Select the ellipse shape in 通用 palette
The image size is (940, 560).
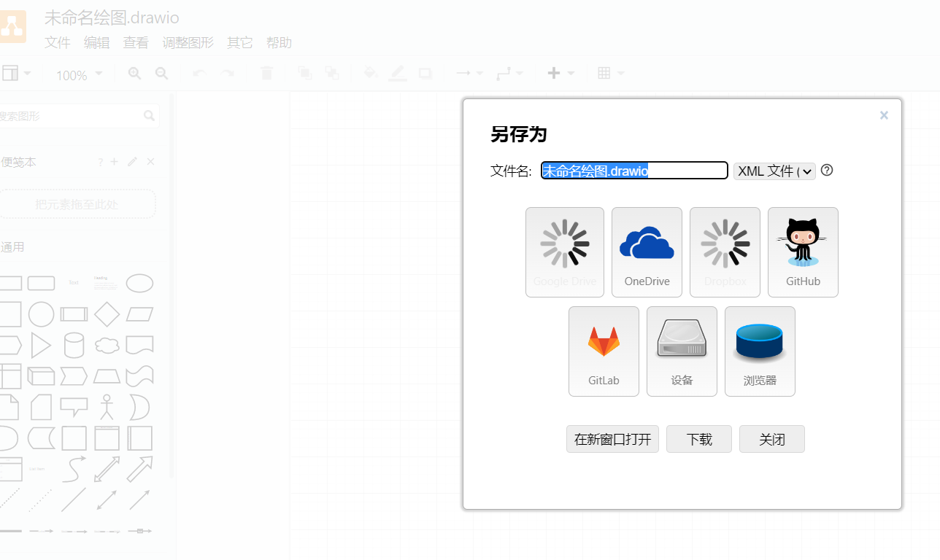[x=139, y=283]
